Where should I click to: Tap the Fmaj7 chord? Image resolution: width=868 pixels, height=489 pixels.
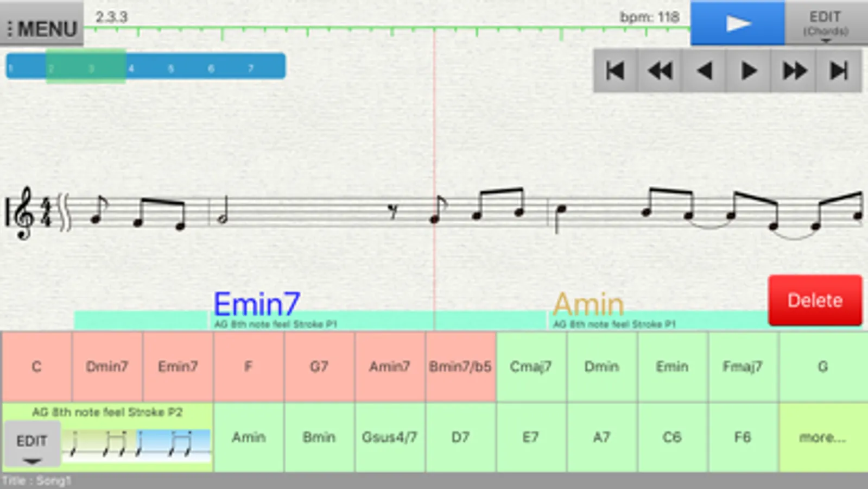tap(743, 367)
